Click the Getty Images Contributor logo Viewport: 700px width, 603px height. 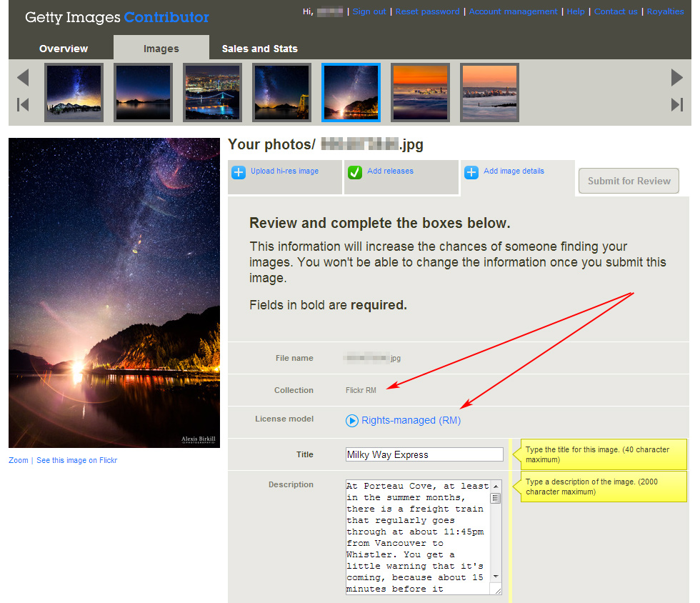coord(117,17)
